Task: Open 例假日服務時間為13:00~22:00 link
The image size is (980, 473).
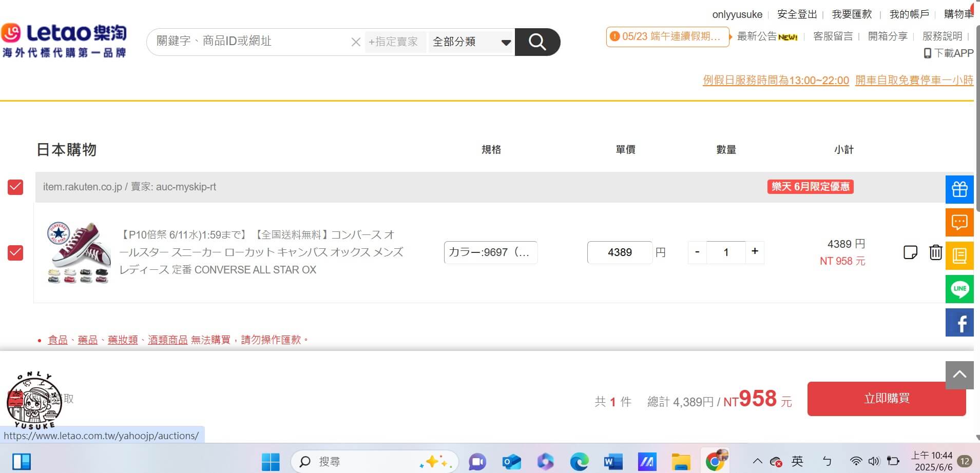Action: [776, 81]
